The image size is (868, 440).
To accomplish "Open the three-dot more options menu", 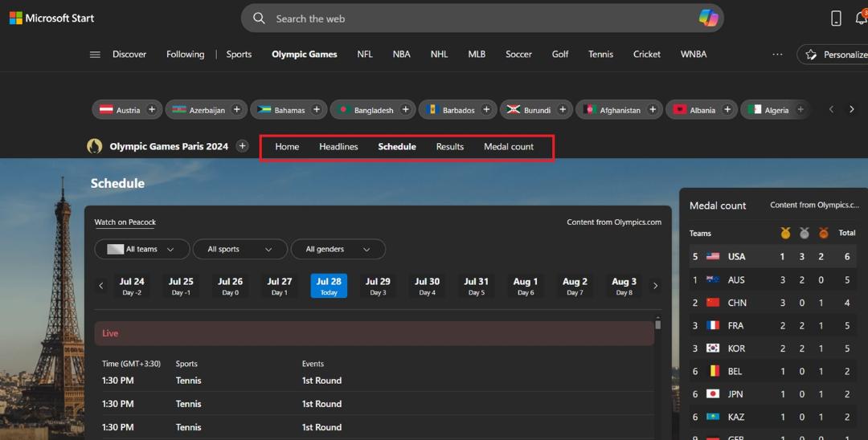I will coord(777,54).
